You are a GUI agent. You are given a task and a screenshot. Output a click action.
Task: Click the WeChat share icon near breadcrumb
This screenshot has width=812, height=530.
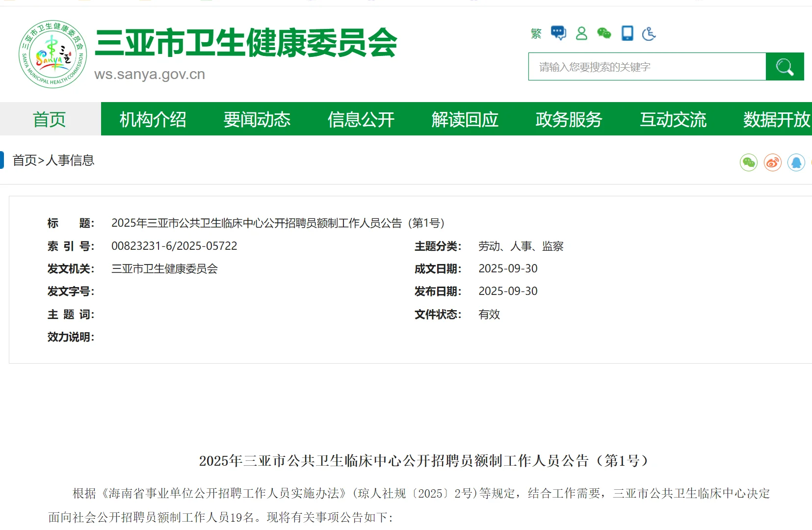tap(748, 162)
